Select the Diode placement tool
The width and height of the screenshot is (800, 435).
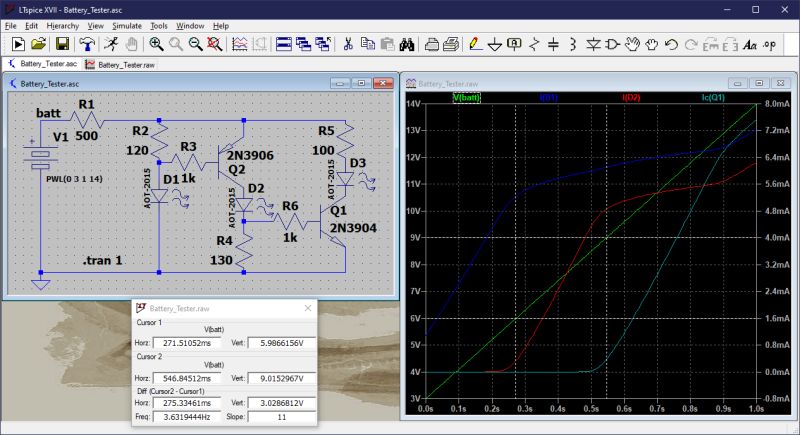(x=593, y=44)
